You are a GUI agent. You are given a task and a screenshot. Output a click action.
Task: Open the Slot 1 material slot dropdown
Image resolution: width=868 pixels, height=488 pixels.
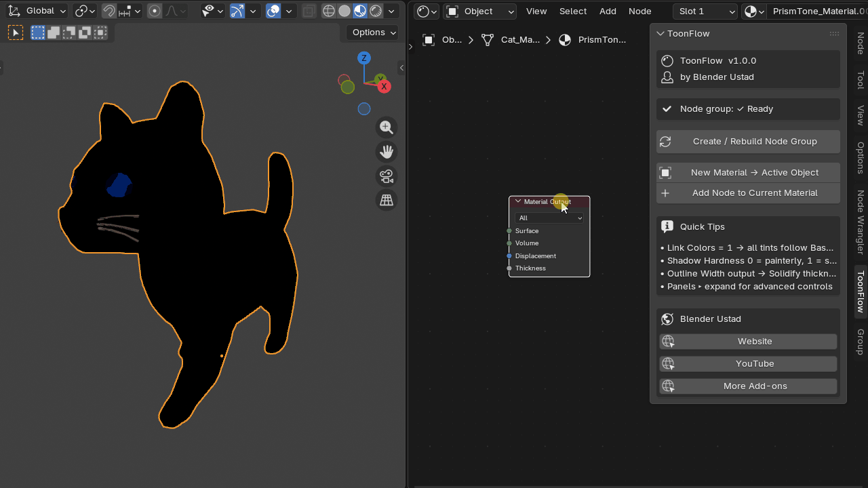(x=705, y=11)
